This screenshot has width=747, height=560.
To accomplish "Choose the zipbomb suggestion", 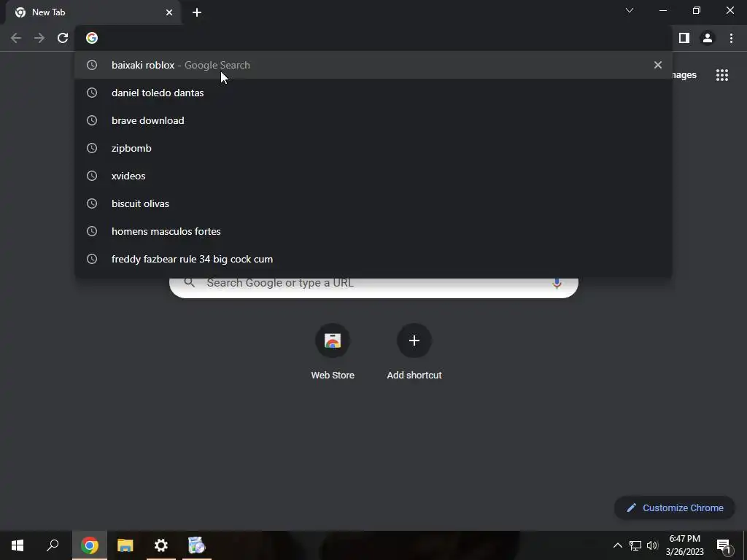I will click(373, 148).
